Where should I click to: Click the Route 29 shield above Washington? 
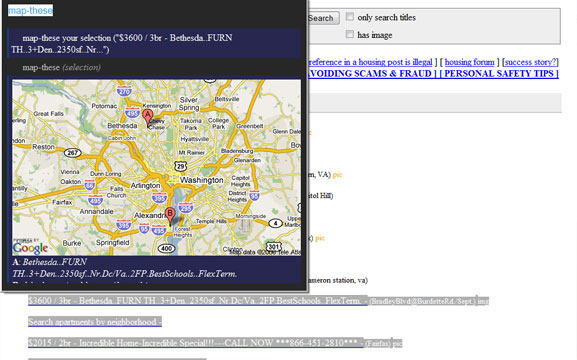click(x=180, y=166)
